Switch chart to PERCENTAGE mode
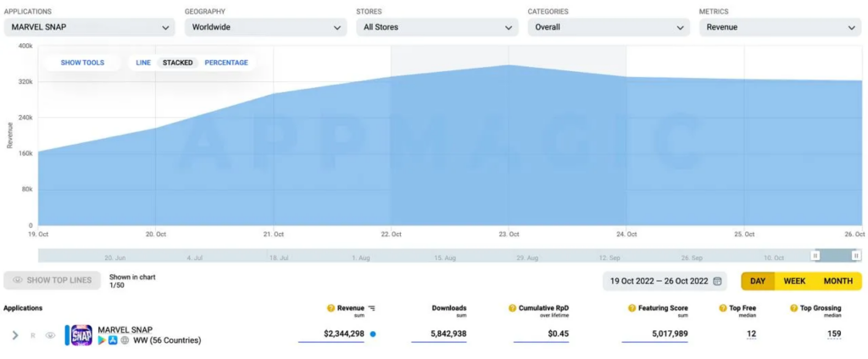The height and width of the screenshot is (359, 868). [226, 63]
